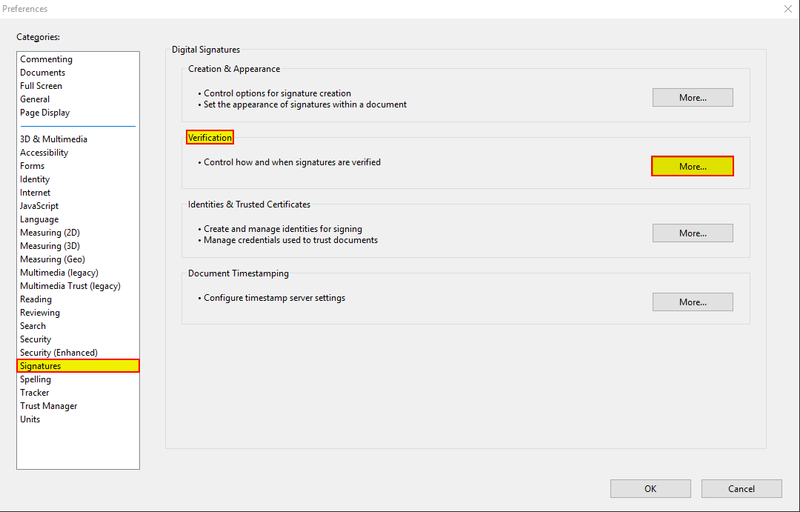This screenshot has height=512, width=800.
Task: Open the General category
Action: click(x=35, y=99)
